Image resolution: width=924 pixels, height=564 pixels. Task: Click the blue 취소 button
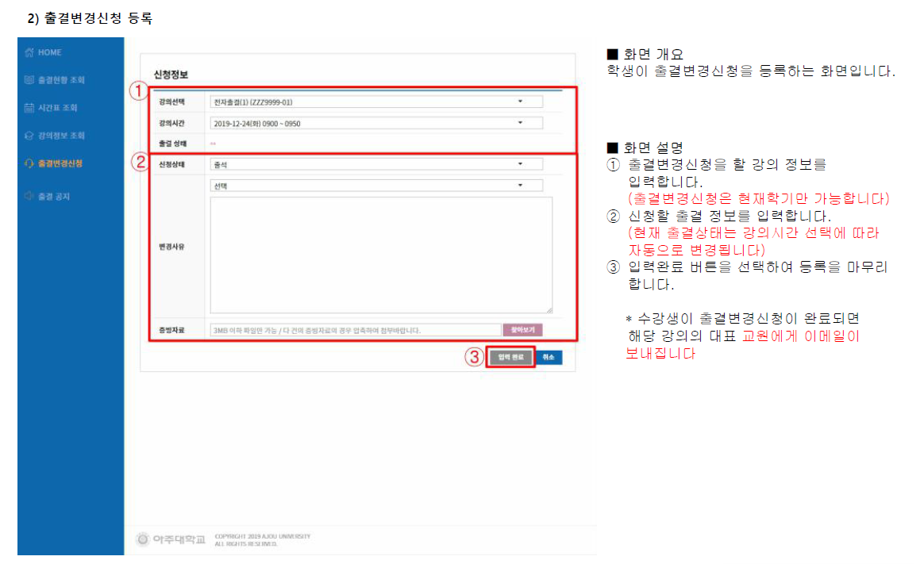point(549,358)
